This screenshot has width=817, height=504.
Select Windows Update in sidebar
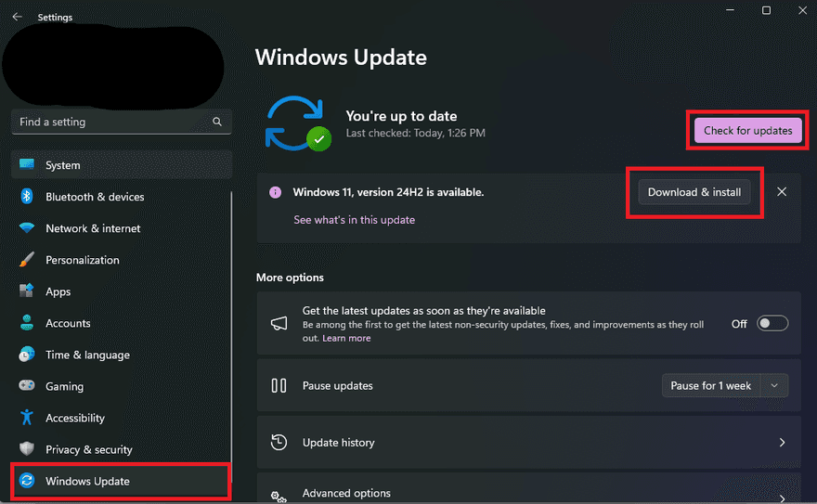tap(122, 481)
